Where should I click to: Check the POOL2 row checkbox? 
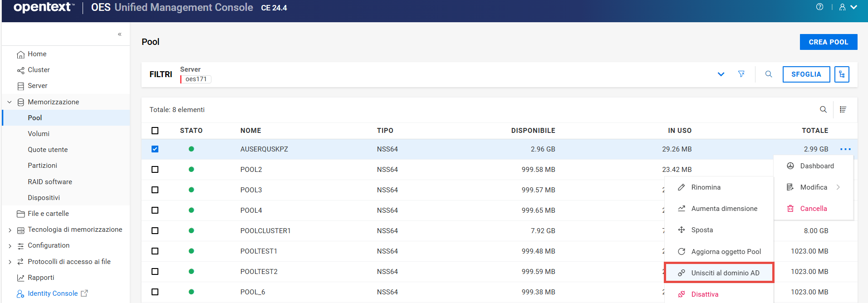click(155, 170)
